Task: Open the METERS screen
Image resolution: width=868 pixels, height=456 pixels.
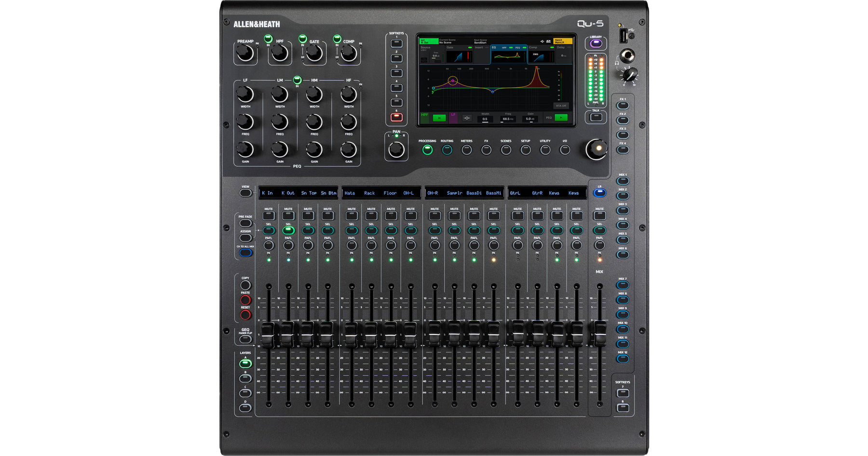Action: tap(467, 150)
